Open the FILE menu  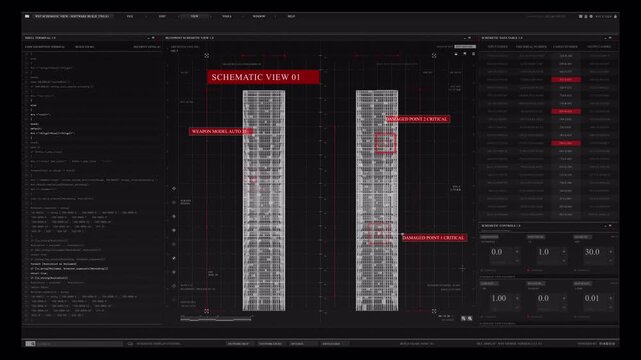coord(130,16)
